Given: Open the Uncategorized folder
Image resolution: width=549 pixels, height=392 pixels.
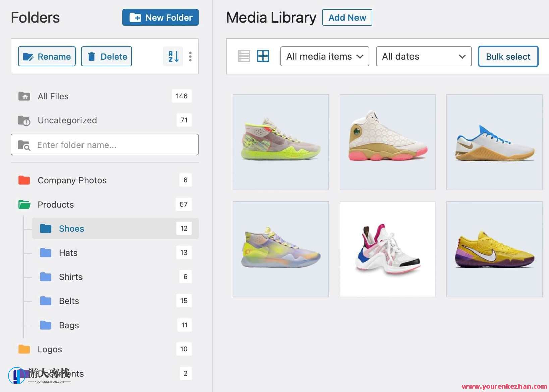Looking at the screenshot, I should tap(67, 120).
